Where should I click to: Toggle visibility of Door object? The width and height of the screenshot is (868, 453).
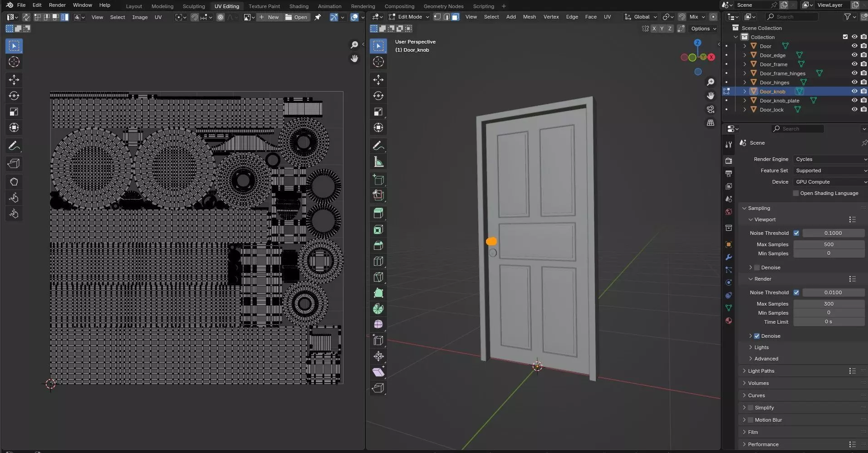click(854, 46)
